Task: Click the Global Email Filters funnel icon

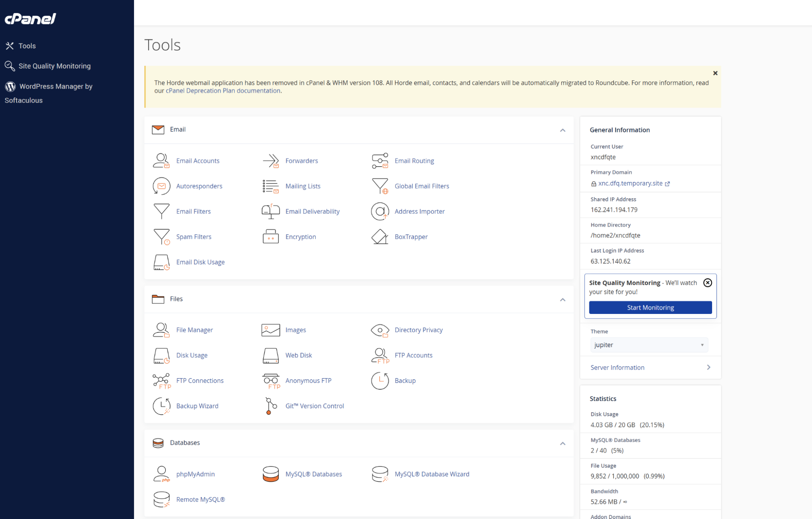Action: tap(380, 186)
